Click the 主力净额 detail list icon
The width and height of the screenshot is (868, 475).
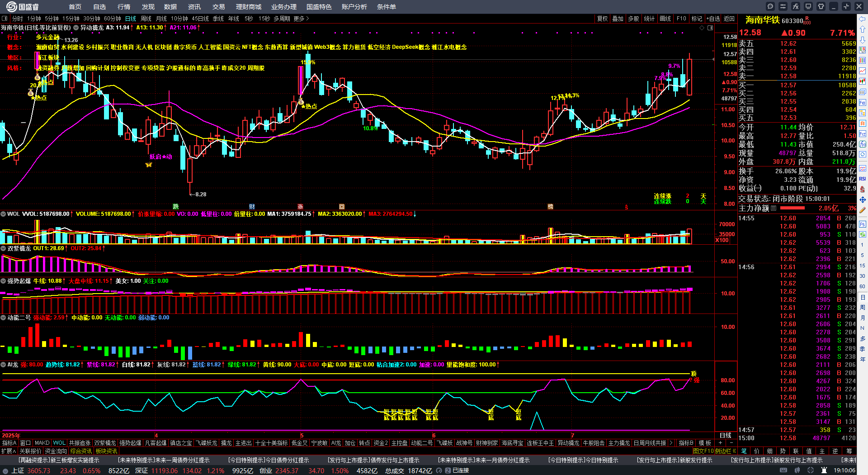774,208
